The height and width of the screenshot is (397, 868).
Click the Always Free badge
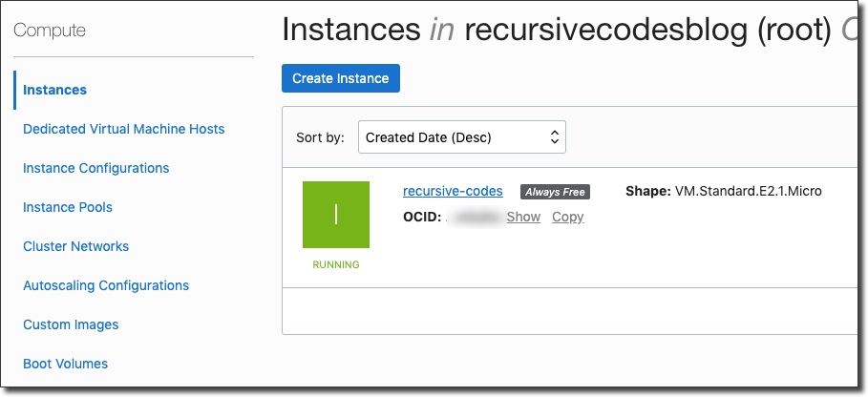(555, 192)
